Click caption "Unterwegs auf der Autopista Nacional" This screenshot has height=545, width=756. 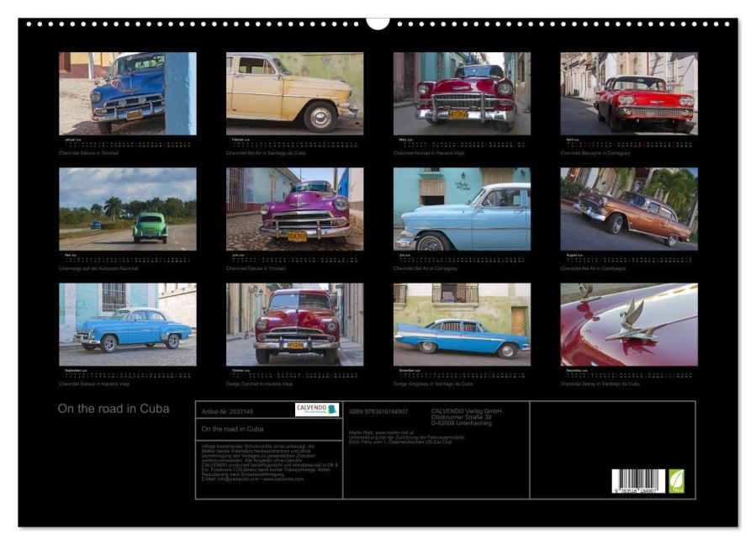tap(98, 268)
